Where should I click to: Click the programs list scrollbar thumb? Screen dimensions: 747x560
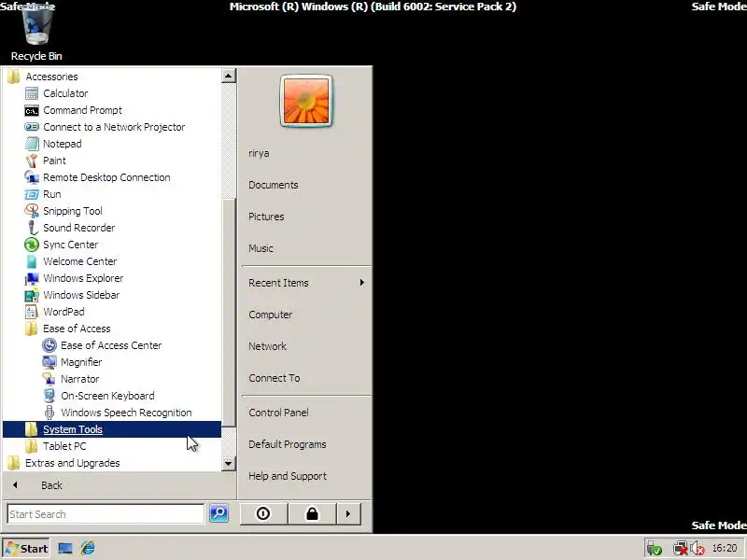pos(229,313)
